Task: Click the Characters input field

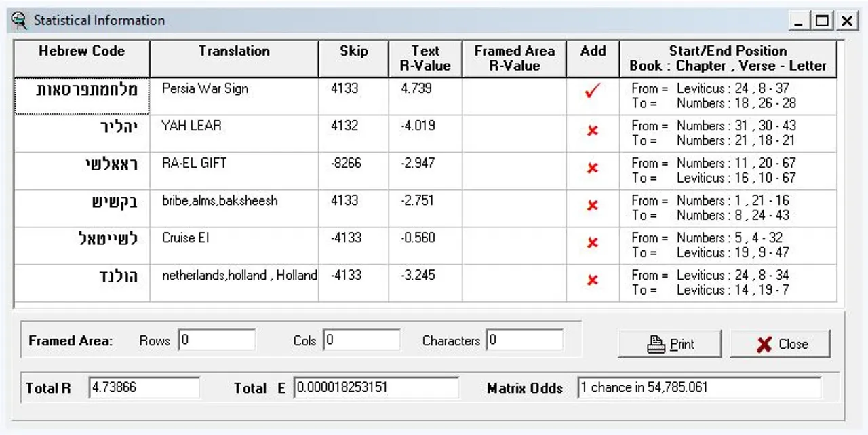Action: [525, 341]
